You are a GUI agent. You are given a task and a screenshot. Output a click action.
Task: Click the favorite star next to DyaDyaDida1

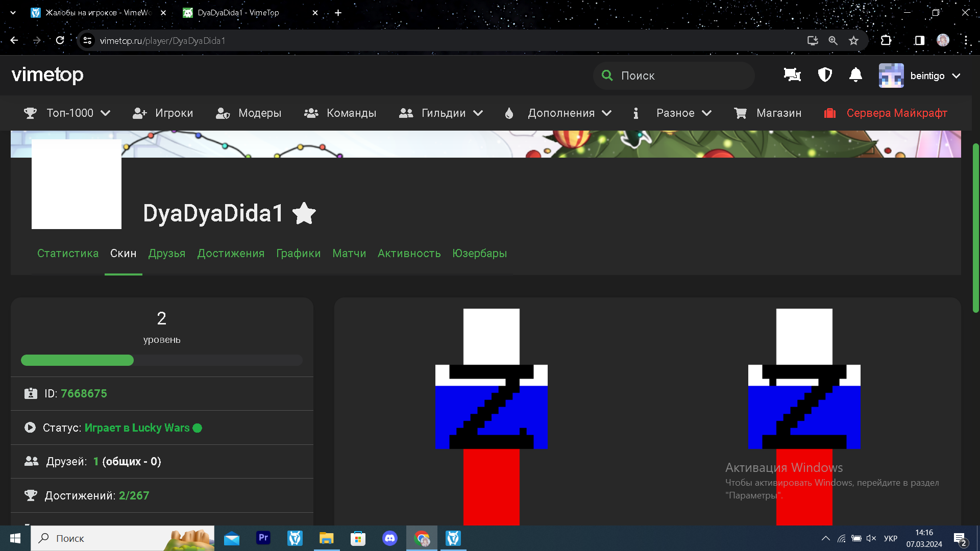(x=304, y=213)
